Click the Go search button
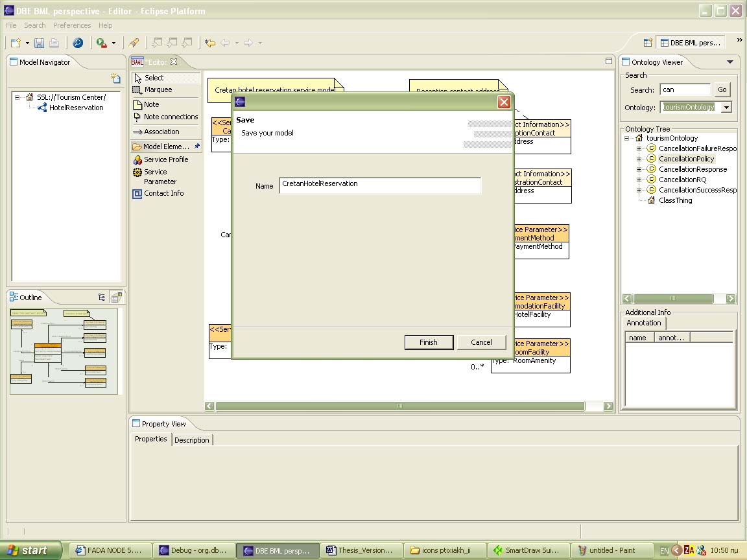The width and height of the screenshot is (747, 560). (x=722, y=89)
